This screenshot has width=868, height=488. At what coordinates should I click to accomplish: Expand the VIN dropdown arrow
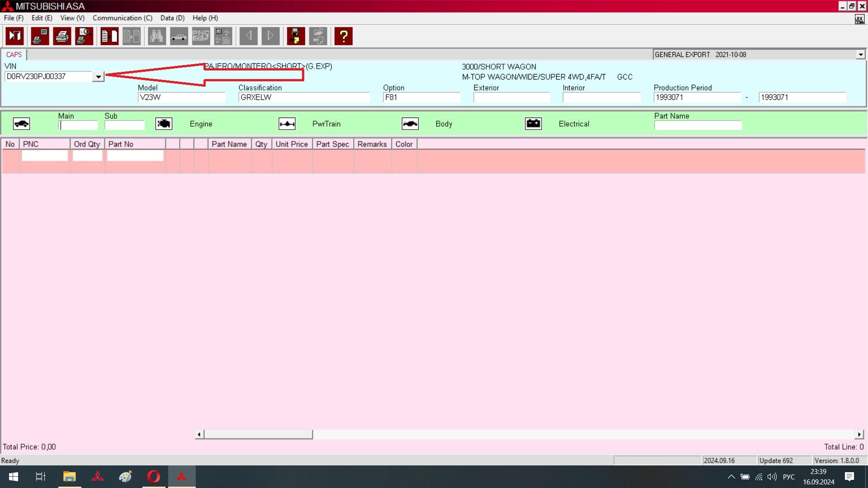click(98, 77)
